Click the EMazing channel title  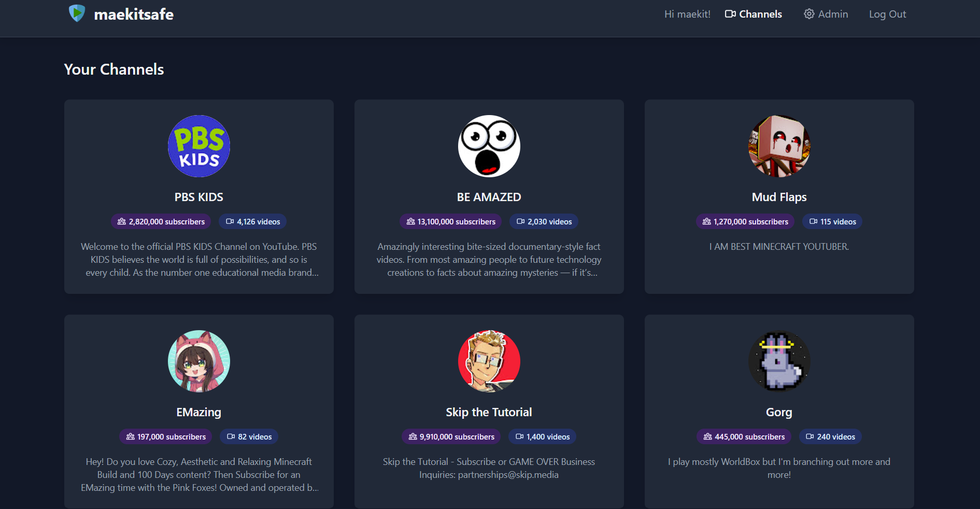coord(199,412)
